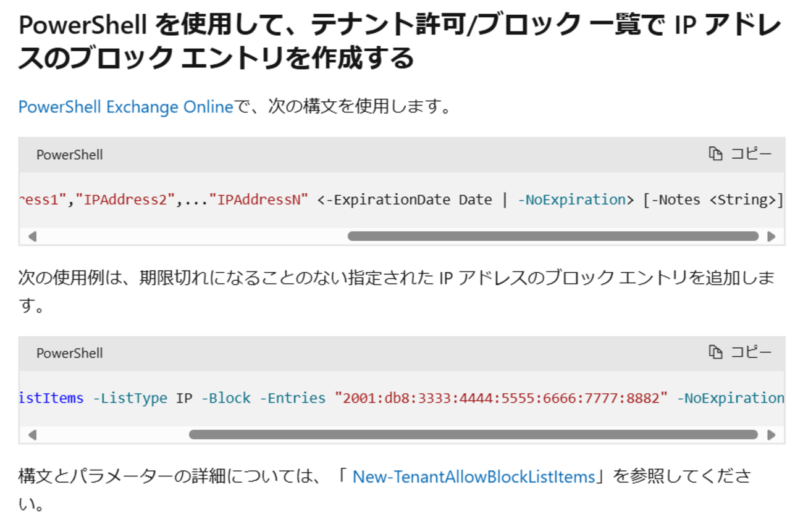Click -NoExpiration at end of example code
This screenshot has width=803, height=532.
click(x=731, y=398)
